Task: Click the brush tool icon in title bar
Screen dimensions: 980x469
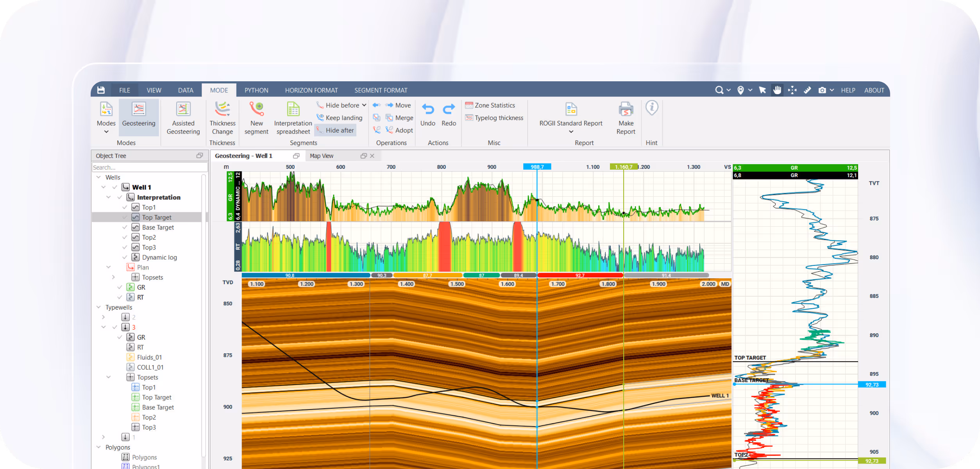Action: click(x=807, y=90)
